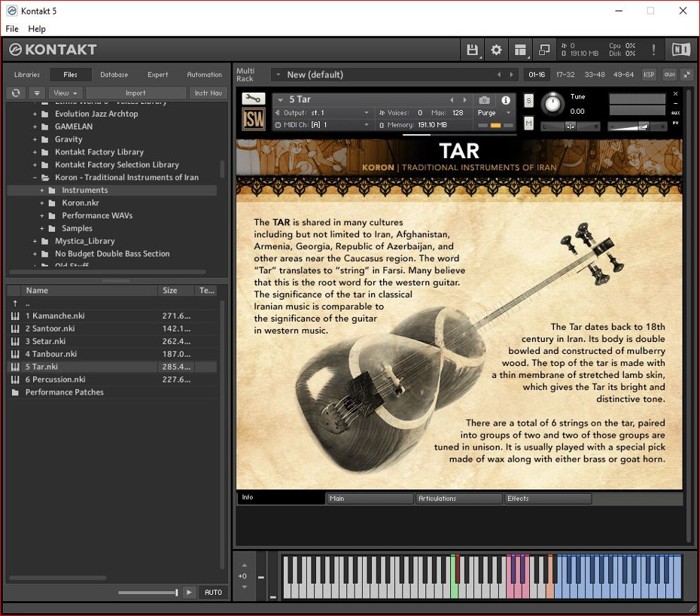Click the eject drive icon
This screenshot has width=700, height=616.
(37, 93)
